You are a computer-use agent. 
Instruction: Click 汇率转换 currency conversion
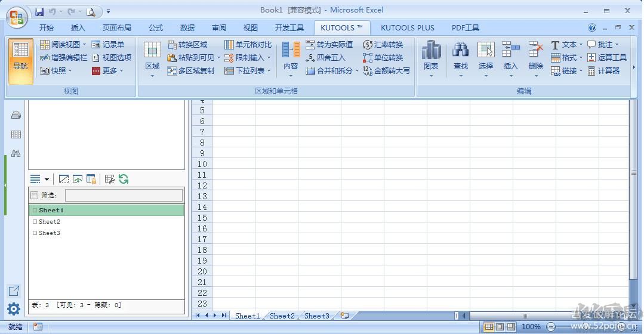click(383, 44)
